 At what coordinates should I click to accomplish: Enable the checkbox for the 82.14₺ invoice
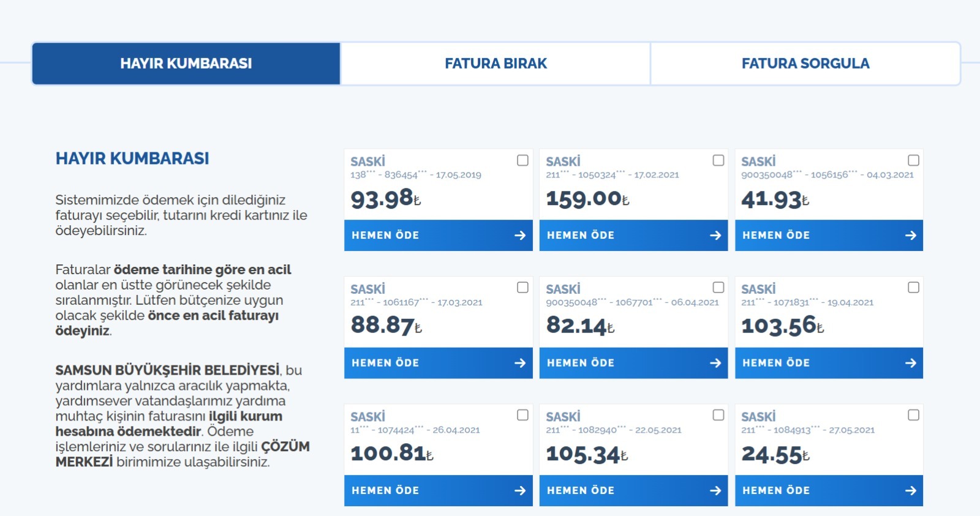click(x=718, y=288)
